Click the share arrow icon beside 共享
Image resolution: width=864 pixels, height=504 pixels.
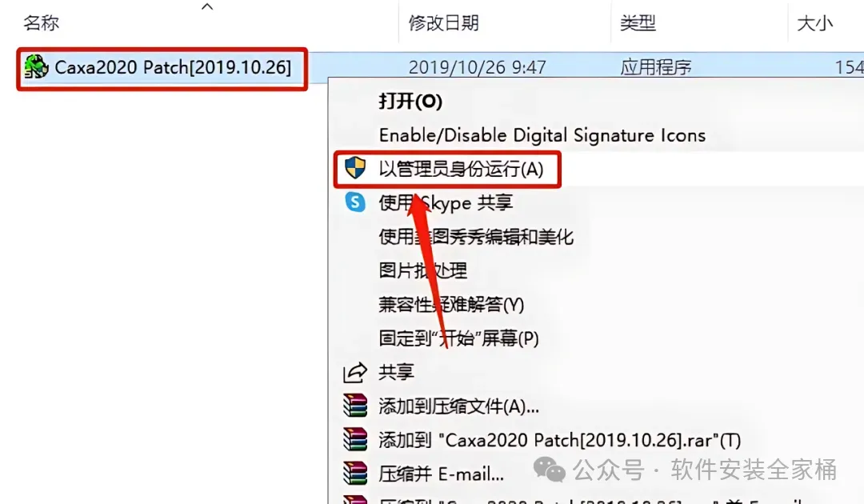coord(355,372)
